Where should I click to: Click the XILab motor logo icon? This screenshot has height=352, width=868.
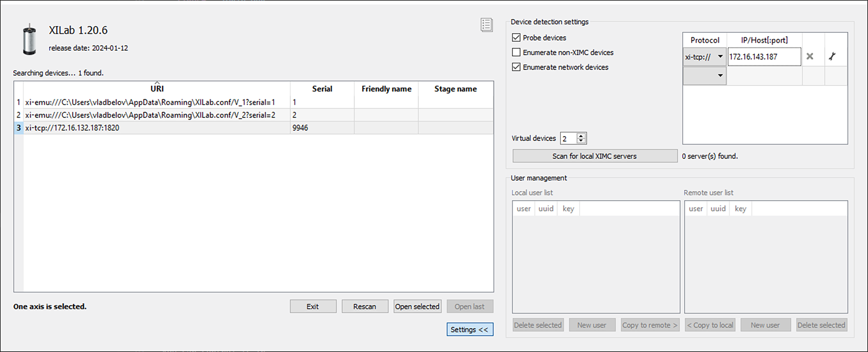point(29,40)
